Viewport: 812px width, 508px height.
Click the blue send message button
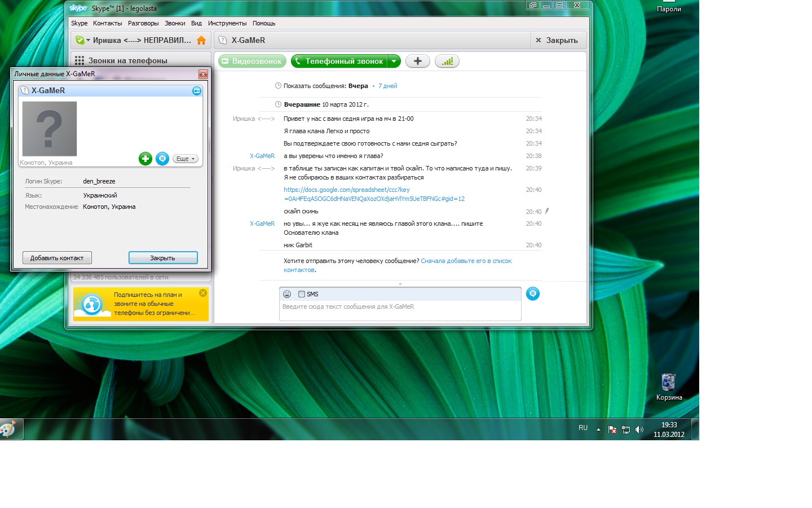tap(533, 294)
